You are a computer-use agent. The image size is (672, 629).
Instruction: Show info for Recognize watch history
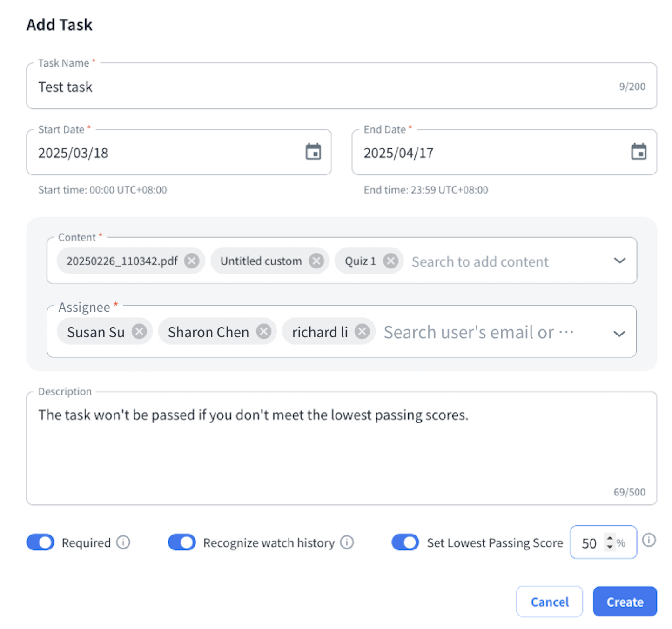347,542
